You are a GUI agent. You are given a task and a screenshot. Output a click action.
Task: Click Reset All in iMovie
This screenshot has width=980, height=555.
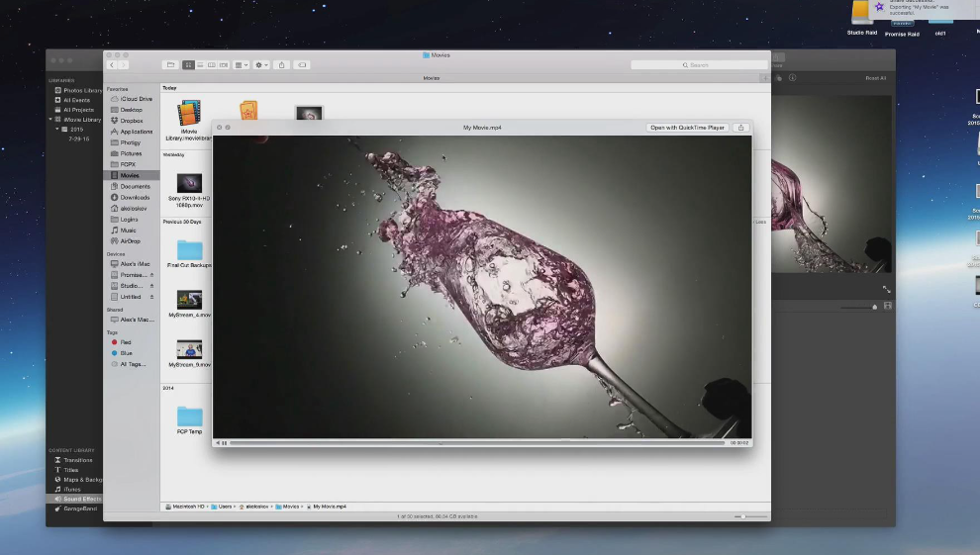coord(875,78)
